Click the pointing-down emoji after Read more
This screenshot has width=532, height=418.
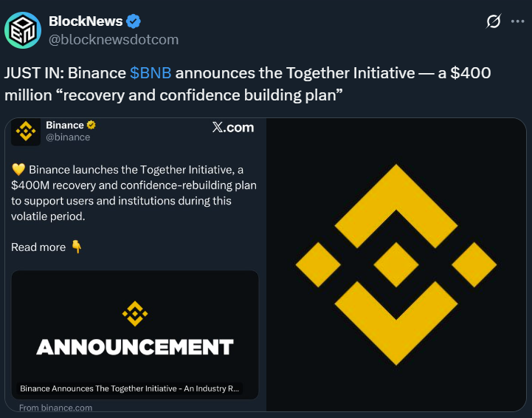pos(77,247)
